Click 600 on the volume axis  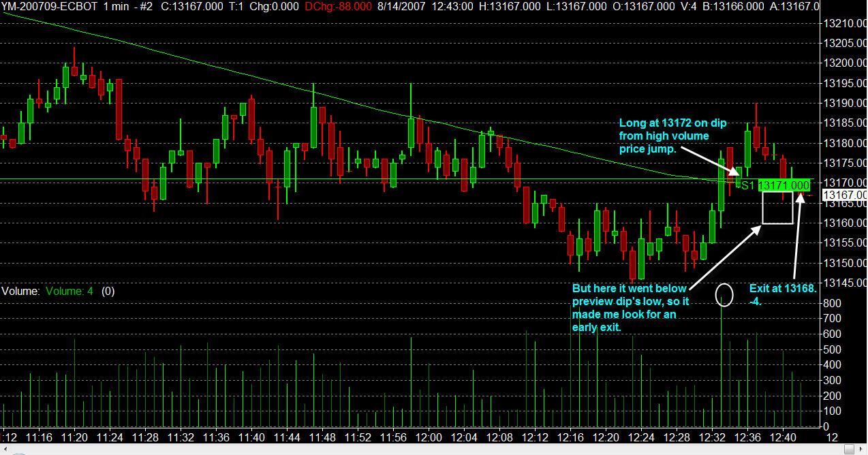[832, 334]
